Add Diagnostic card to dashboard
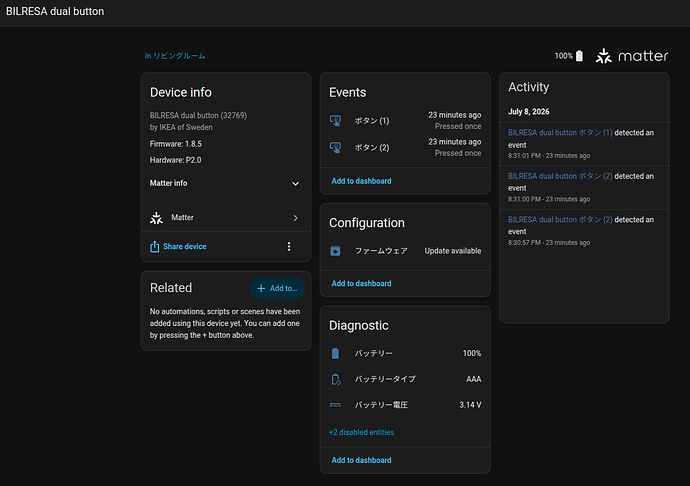The height and width of the screenshot is (486, 690). click(361, 460)
